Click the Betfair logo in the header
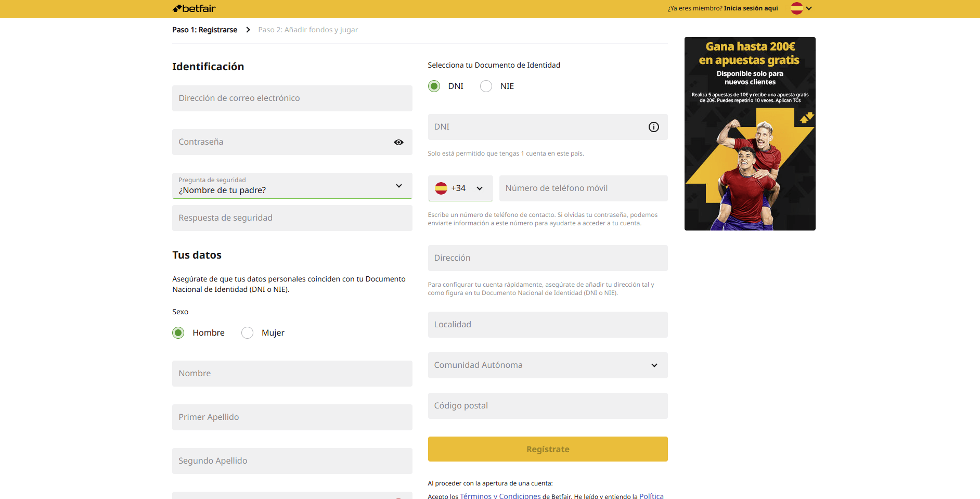This screenshot has height=499, width=980. tap(194, 8)
